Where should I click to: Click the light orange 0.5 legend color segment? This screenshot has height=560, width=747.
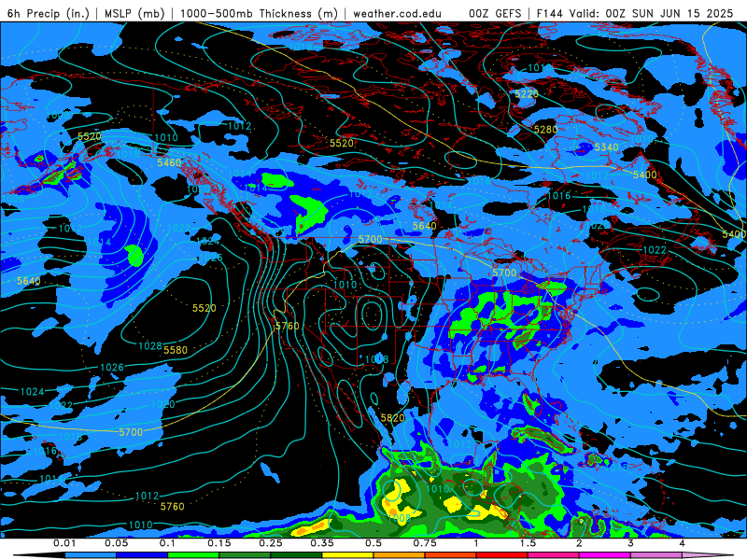click(400, 555)
